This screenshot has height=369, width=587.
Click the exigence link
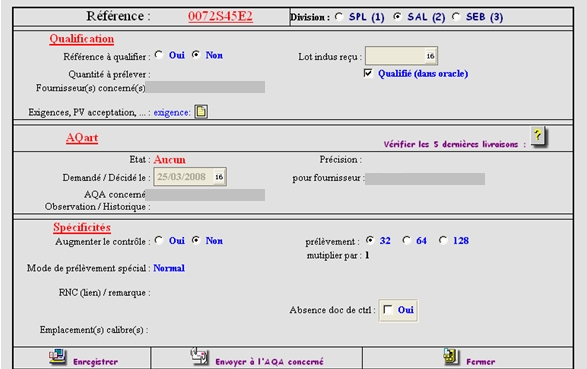(x=172, y=113)
